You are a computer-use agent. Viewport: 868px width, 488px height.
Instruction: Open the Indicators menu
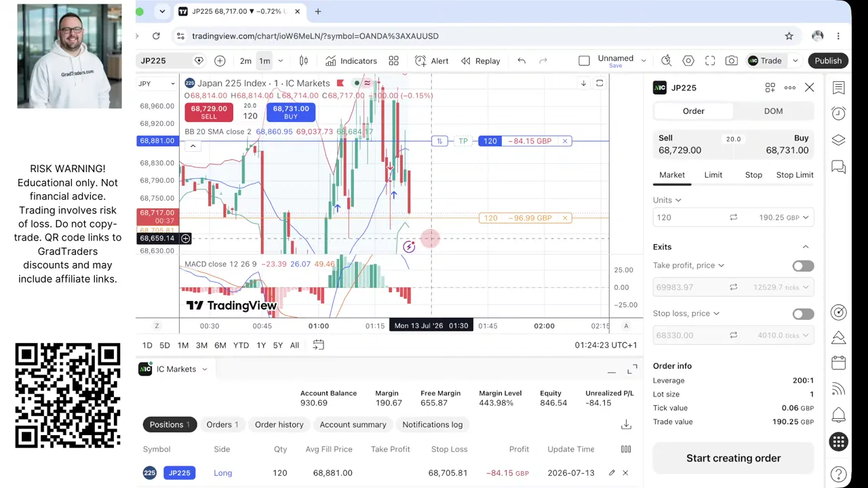pos(351,61)
